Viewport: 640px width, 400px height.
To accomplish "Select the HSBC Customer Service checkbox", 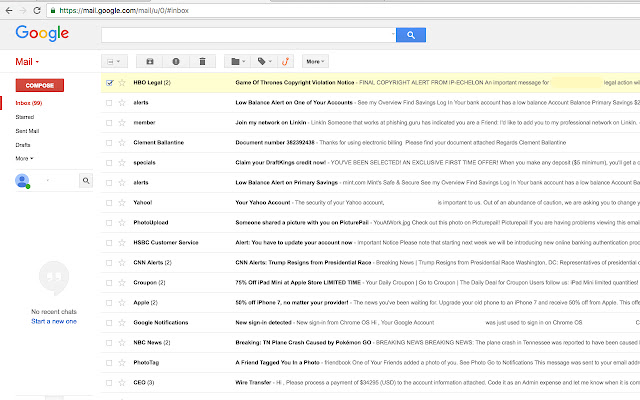I will point(109,243).
